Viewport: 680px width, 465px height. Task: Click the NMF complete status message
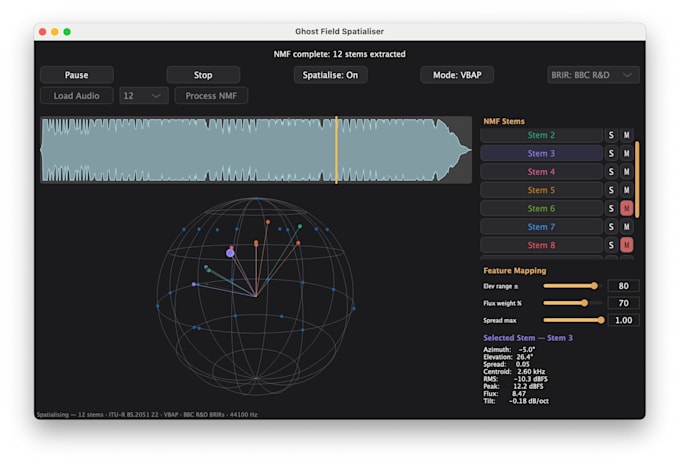340,54
